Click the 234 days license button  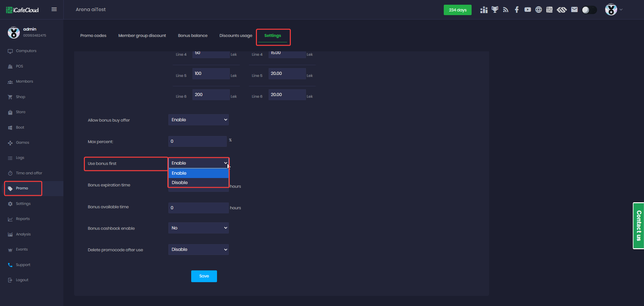point(458,10)
